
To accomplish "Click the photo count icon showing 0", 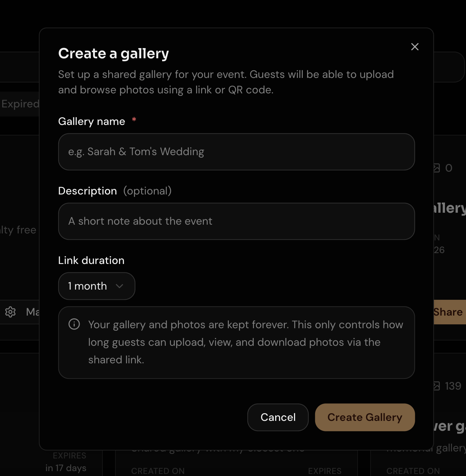I will tap(436, 168).
